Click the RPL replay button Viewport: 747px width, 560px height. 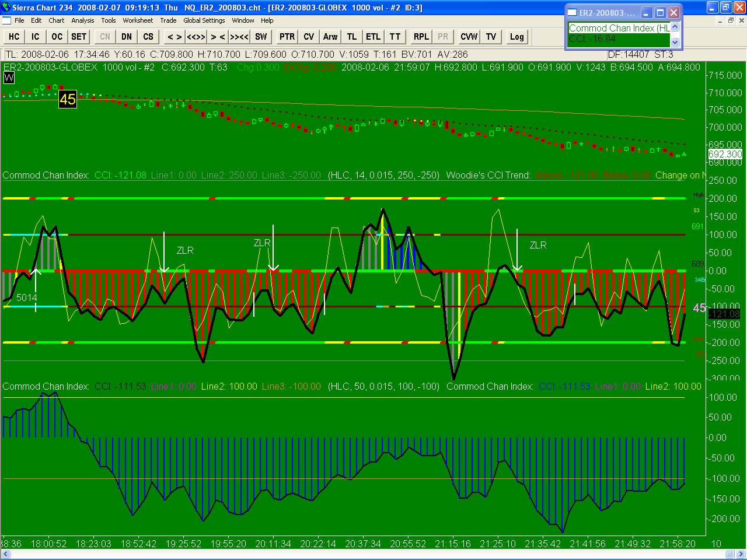pos(421,37)
